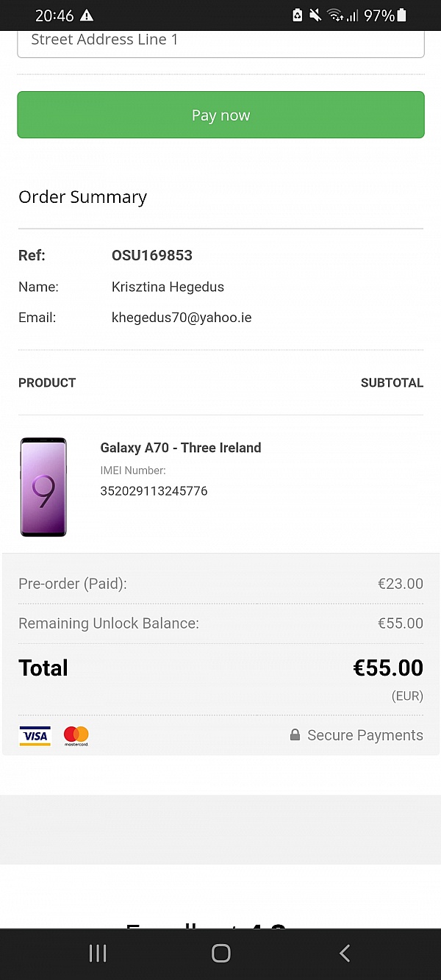
Task: Click the Galaxy A70 - Three Ireland title
Action: click(x=181, y=448)
